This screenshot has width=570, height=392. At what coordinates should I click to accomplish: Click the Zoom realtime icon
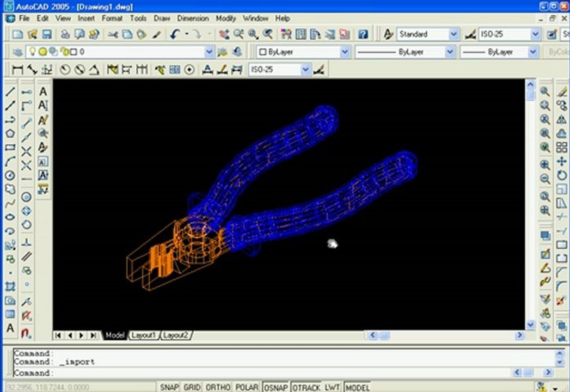238,34
